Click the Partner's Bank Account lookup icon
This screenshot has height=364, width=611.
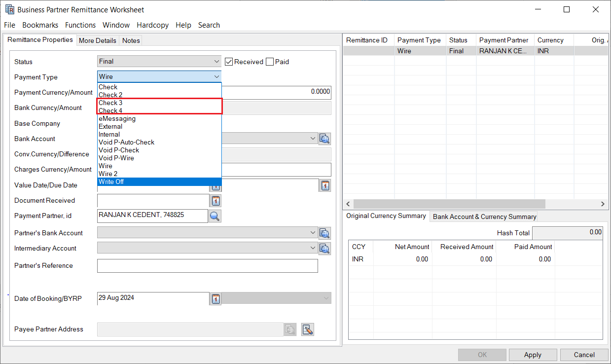(324, 233)
